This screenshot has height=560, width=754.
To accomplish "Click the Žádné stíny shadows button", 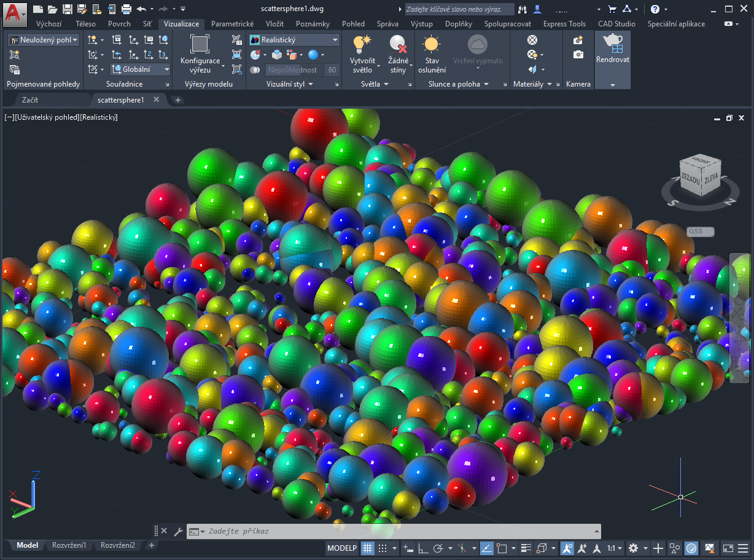I will coord(398,54).
